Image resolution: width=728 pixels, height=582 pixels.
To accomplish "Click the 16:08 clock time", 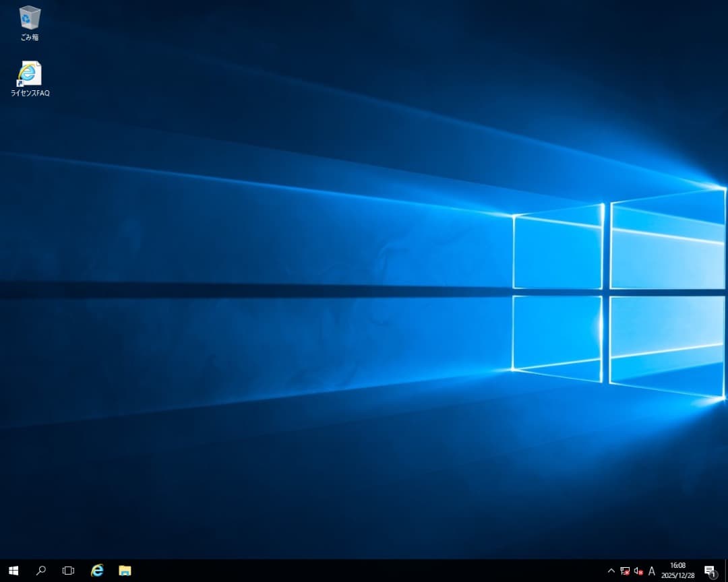I will click(x=677, y=566).
